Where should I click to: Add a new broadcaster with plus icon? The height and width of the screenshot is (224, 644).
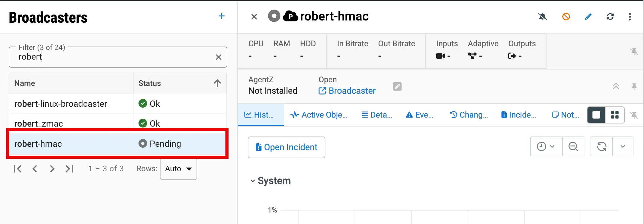click(221, 16)
